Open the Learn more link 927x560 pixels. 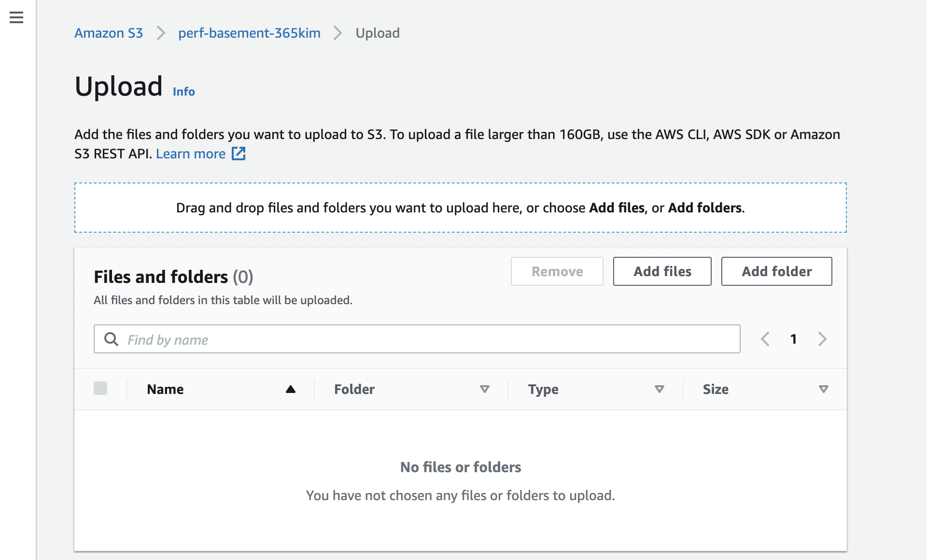tap(191, 154)
